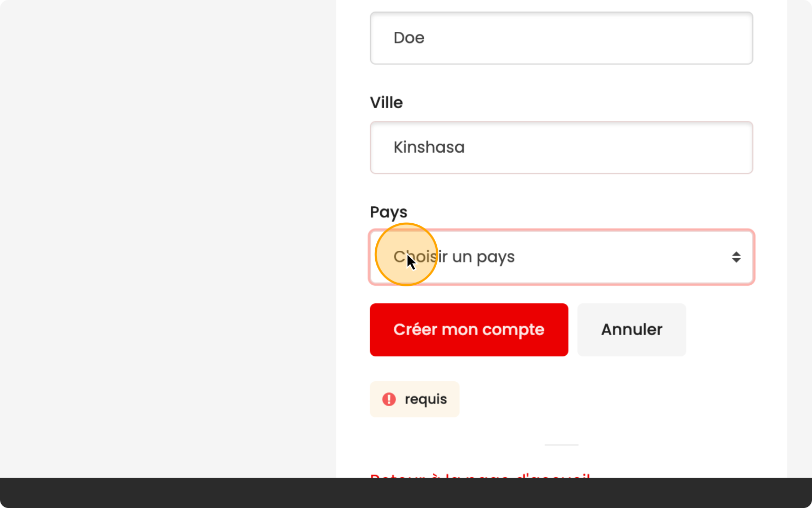Click the upper arrow of the country selector
The height and width of the screenshot is (508, 812).
click(736, 253)
